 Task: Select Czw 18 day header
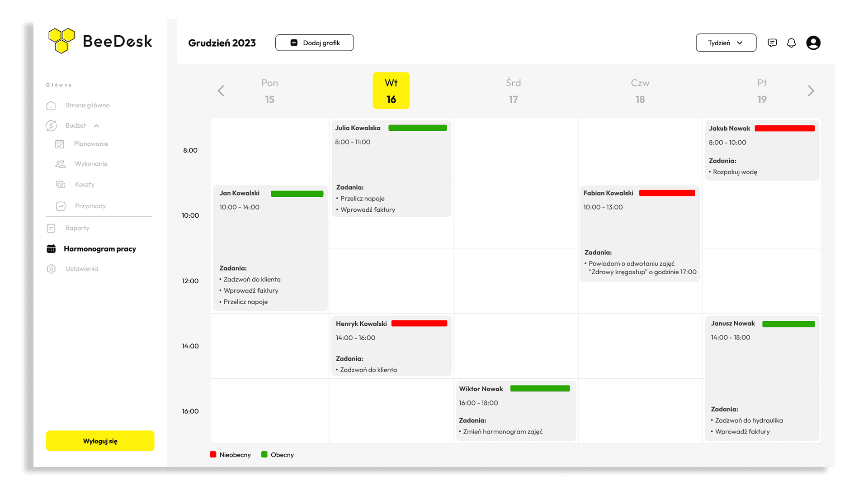(x=640, y=91)
